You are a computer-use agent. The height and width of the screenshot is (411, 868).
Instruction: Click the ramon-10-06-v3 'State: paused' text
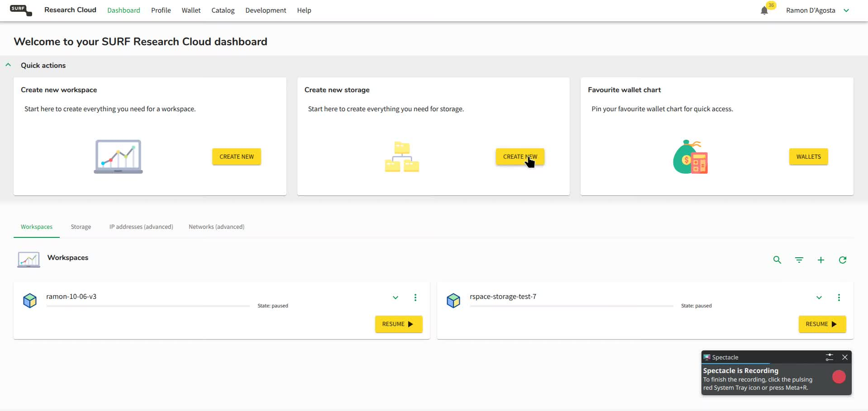click(273, 306)
